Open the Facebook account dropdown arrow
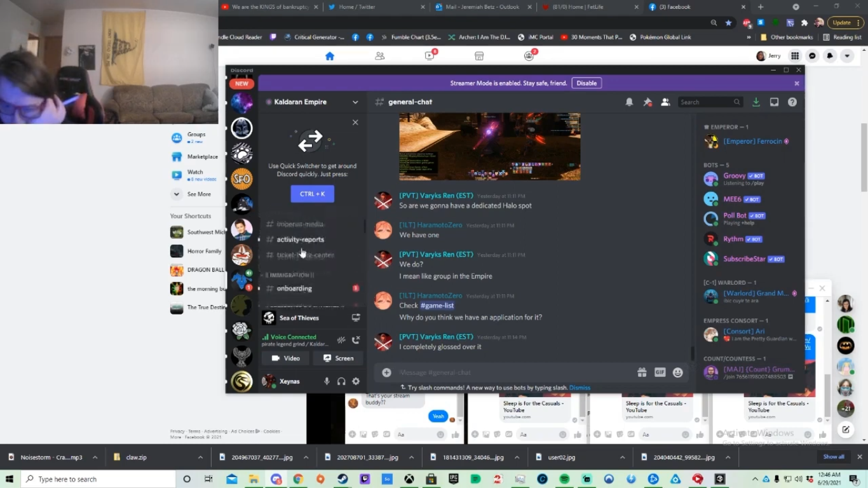This screenshot has width=868, height=488. [847, 56]
